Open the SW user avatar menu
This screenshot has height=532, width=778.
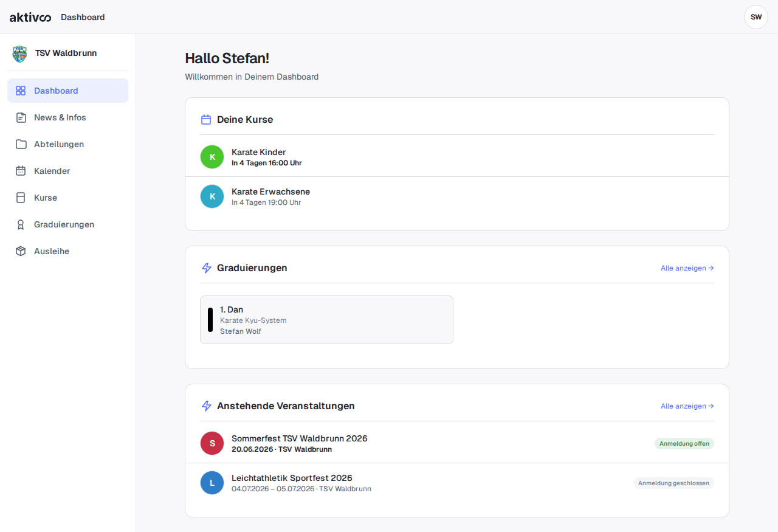pyautogui.click(x=756, y=17)
